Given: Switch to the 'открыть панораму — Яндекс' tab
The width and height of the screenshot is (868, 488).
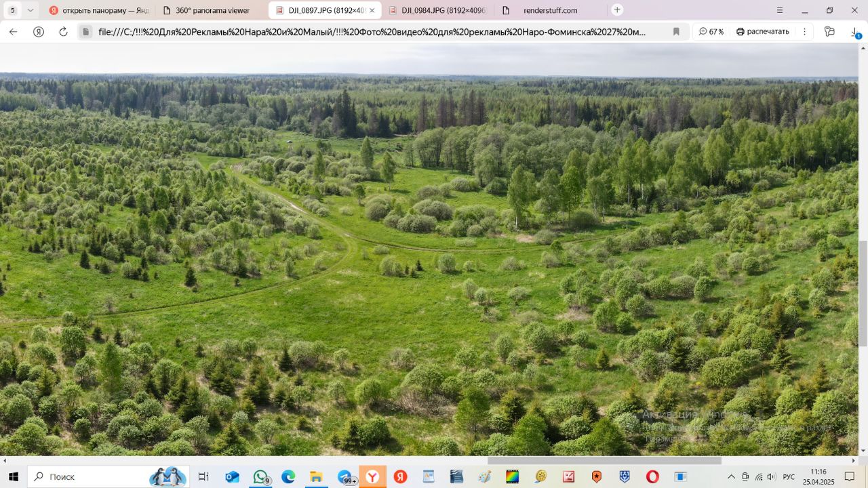Looking at the screenshot, I should [x=99, y=10].
